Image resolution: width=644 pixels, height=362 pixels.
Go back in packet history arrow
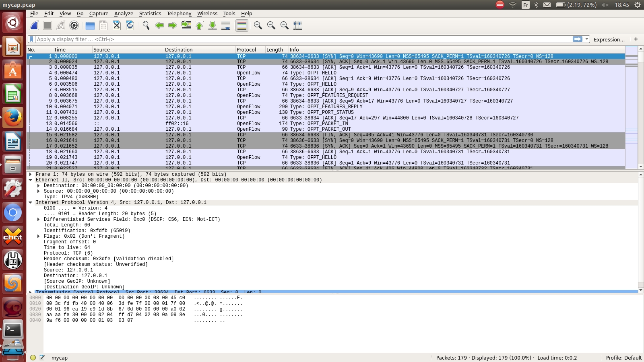click(x=159, y=25)
